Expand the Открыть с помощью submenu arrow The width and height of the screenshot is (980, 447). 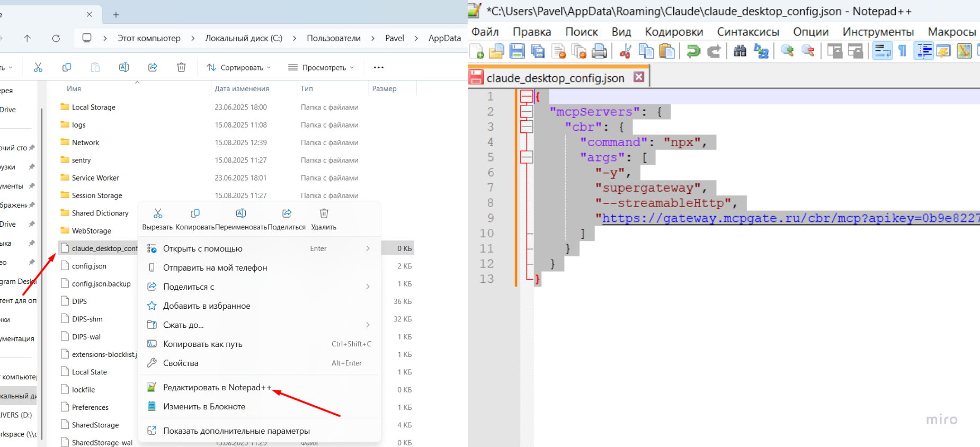(x=368, y=248)
